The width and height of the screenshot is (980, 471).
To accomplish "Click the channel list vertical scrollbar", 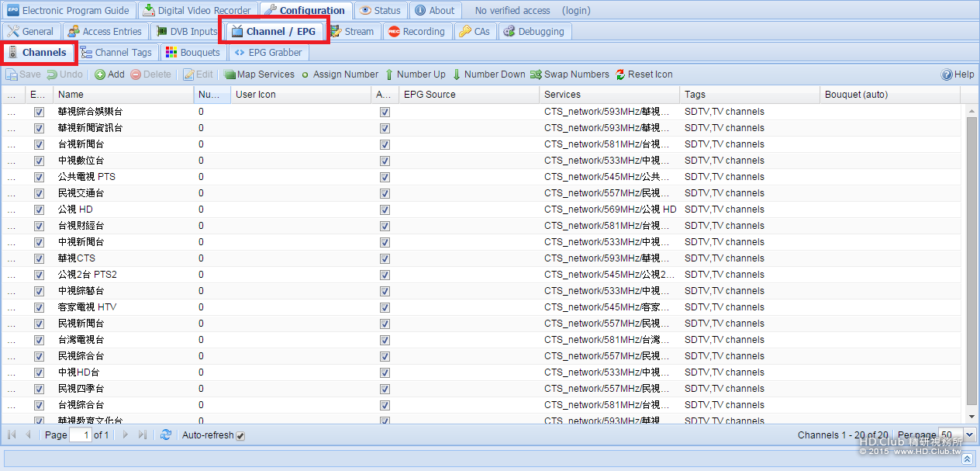I will click(971, 260).
